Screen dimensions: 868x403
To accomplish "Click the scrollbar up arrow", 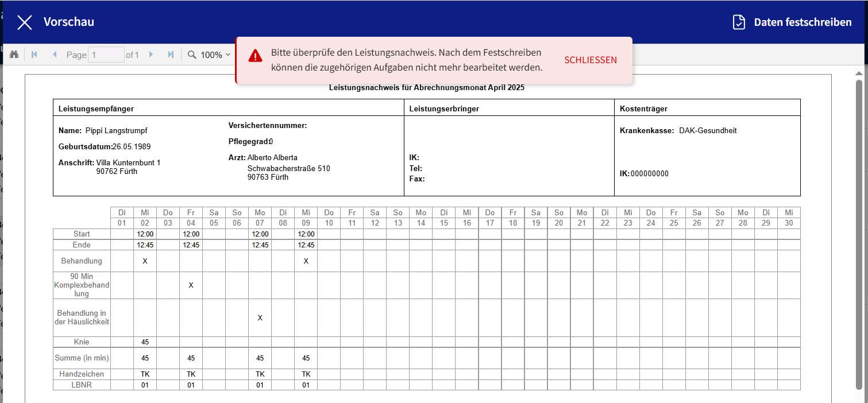I will [859, 73].
